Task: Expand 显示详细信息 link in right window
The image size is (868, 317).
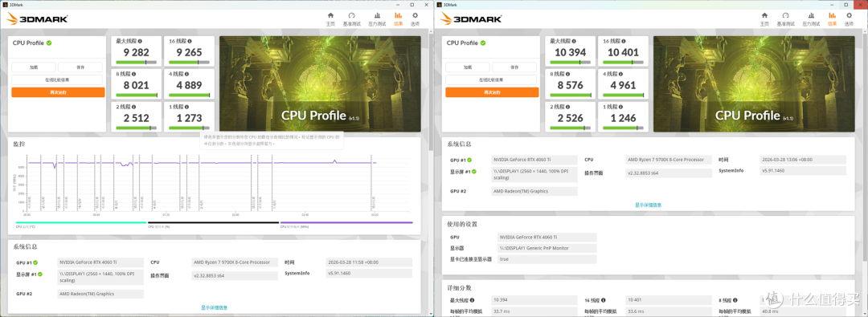Action: [648, 205]
